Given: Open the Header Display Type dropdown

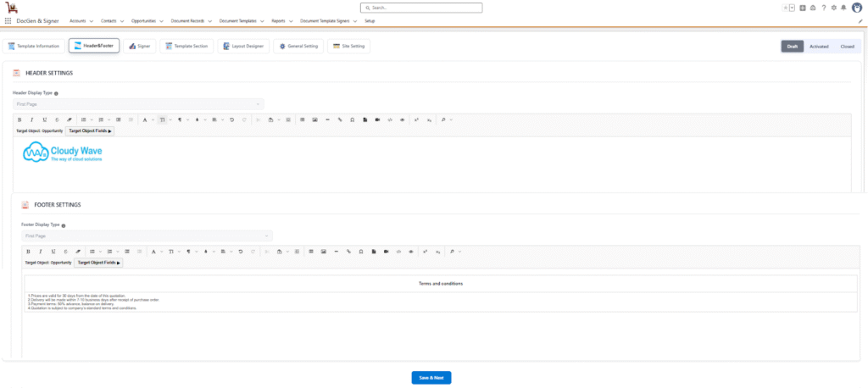Looking at the screenshot, I should coord(138,104).
